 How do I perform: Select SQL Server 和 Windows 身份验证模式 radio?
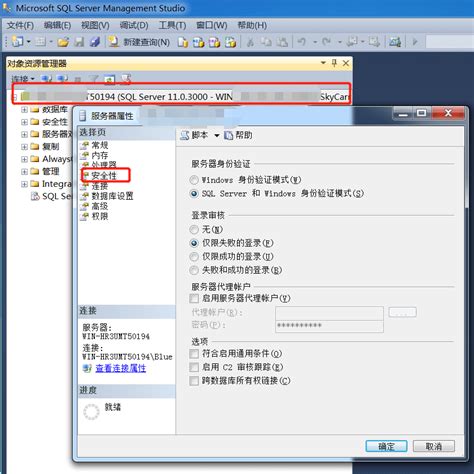194,194
